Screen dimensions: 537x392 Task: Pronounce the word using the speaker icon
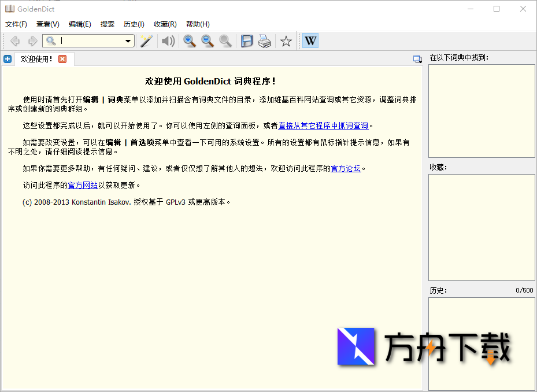[x=168, y=40]
